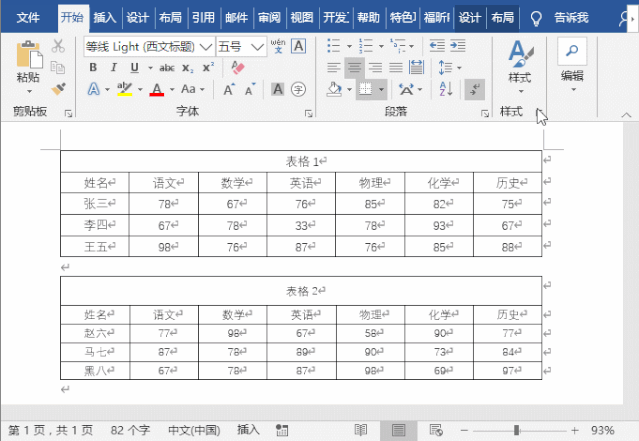Click the Clear Formatting eraser icon

pos(237,67)
